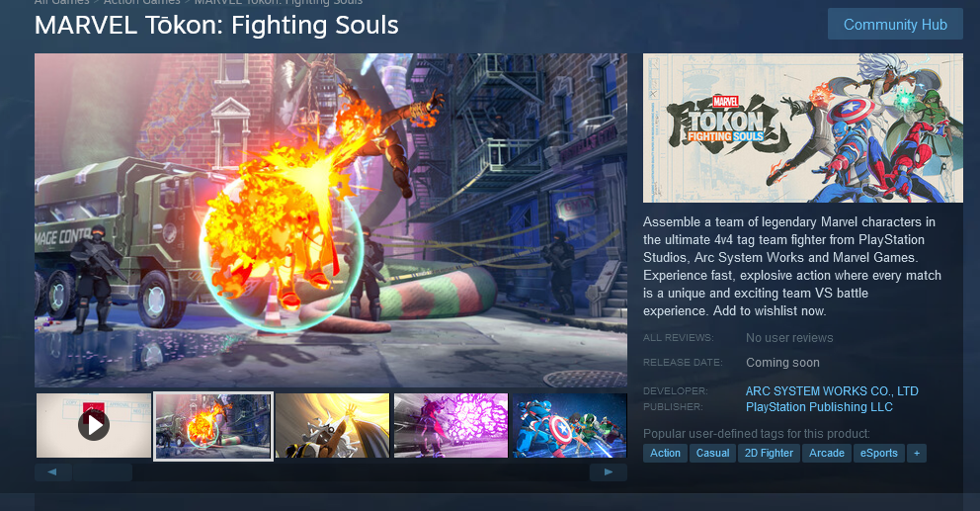The height and width of the screenshot is (511, 980).
Task: Play the trailer video thumbnail
Action: point(94,425)
